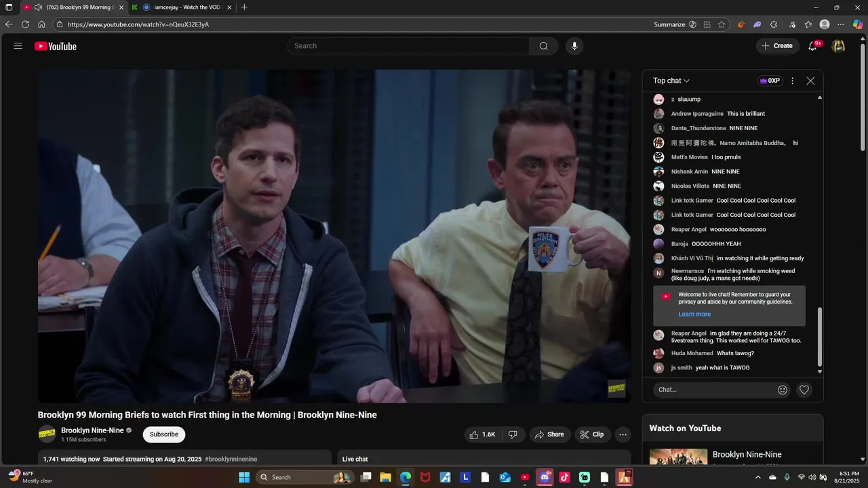Click the chat message input field
Screen dimensions: 868x488
tap(715, 390)
